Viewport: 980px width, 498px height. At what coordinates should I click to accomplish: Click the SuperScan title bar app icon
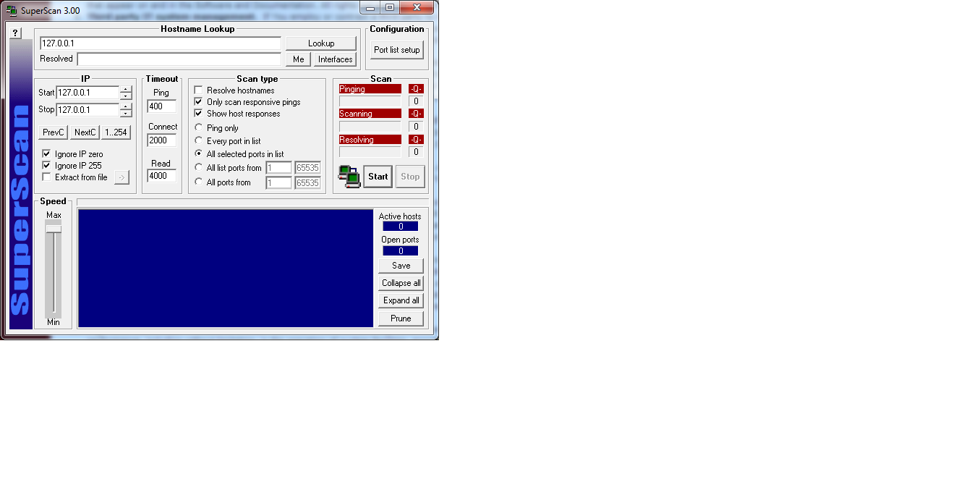(x=12, y=10)
